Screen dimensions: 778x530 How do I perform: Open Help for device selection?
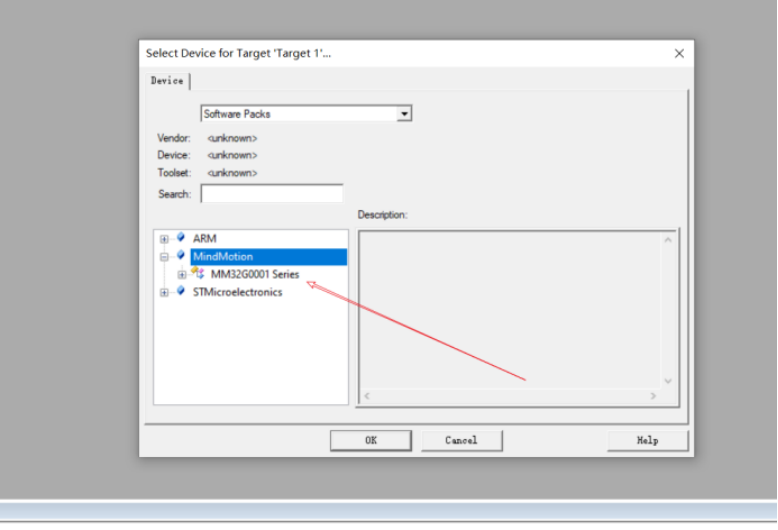pyautogui.click(x=647, y=440)
